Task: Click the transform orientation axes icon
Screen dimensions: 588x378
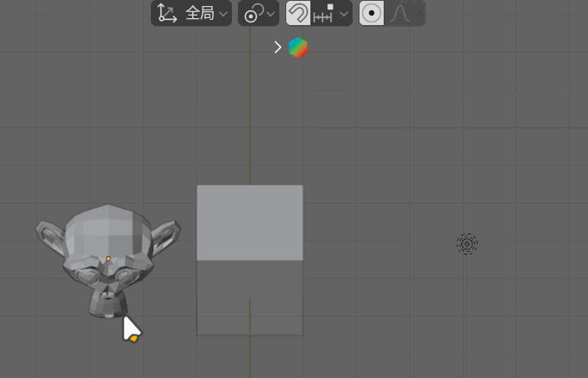Action: coord(167,13)
